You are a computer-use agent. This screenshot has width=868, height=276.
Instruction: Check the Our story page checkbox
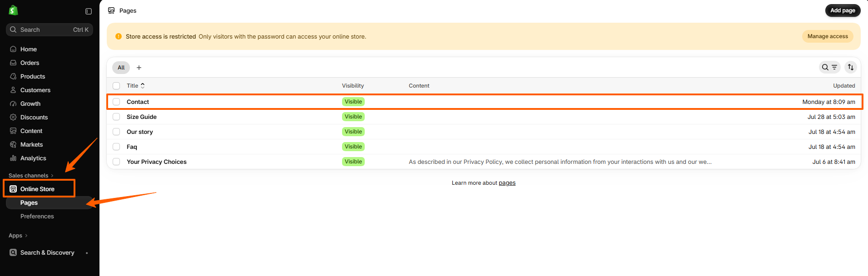tap(116, 132)
